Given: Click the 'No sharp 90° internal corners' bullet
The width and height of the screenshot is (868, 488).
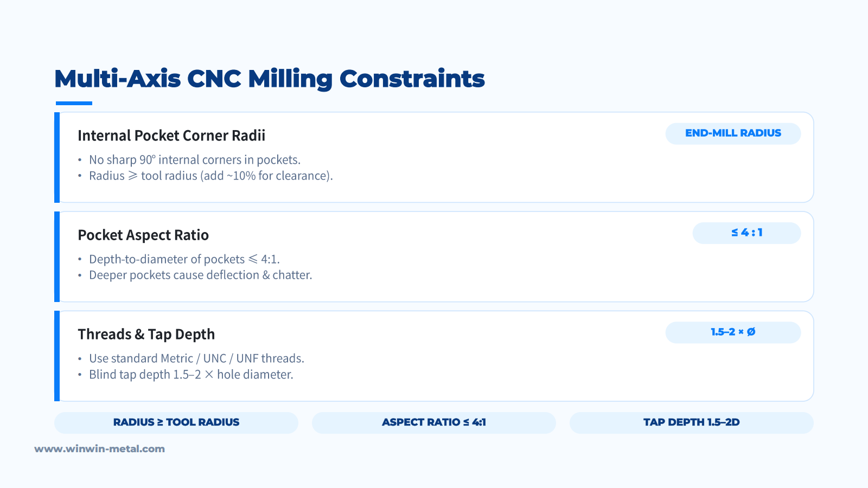Looking at the screenshot, I should (195, 160).
